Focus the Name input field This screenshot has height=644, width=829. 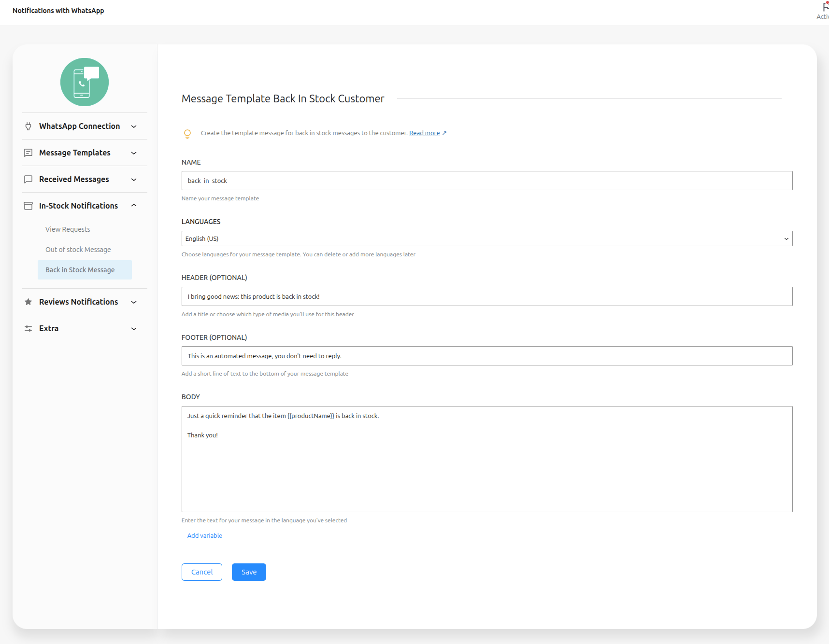(x=486, y=181)
